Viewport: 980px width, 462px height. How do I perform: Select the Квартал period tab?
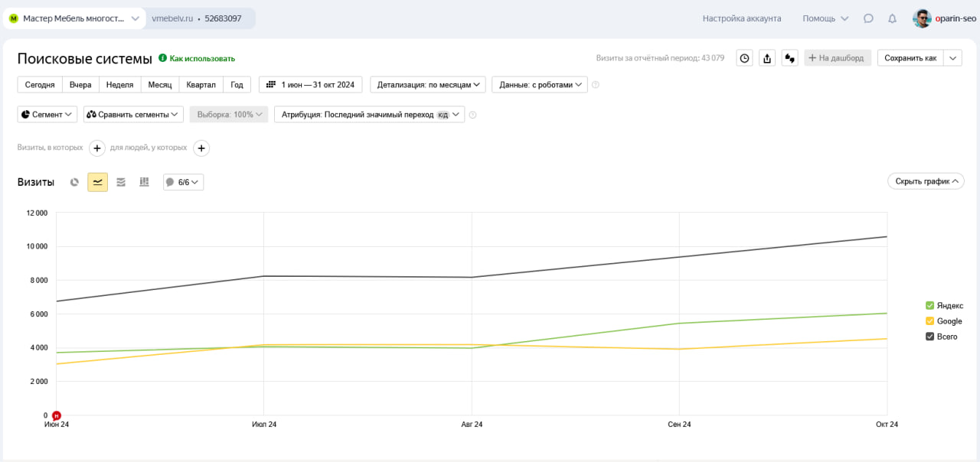pos(201,85)
